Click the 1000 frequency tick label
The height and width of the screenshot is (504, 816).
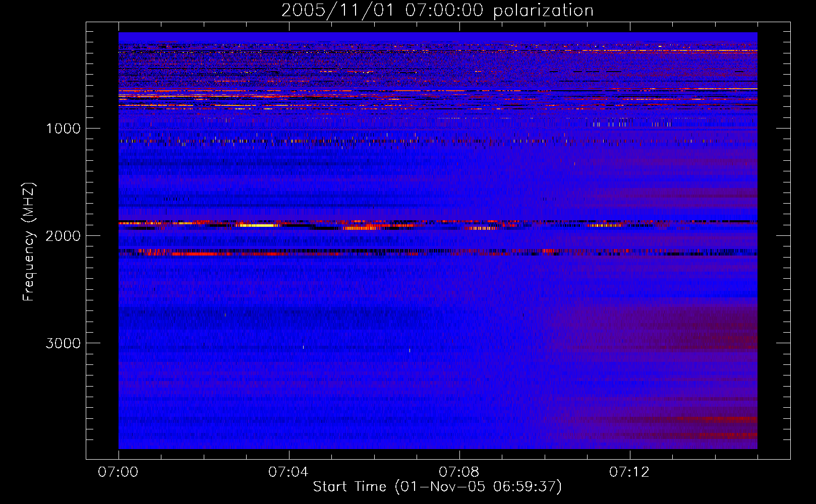pos(63,129)
